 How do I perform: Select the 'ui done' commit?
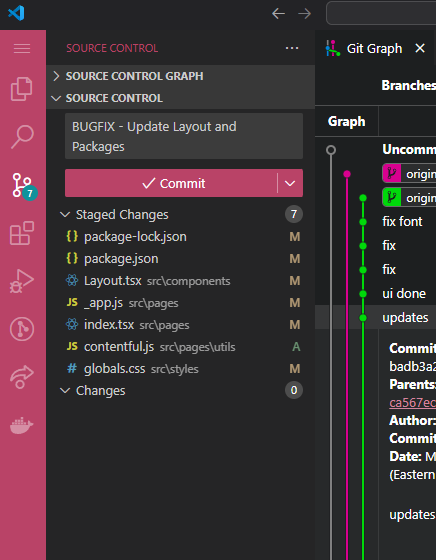click(x=404, y=294)
